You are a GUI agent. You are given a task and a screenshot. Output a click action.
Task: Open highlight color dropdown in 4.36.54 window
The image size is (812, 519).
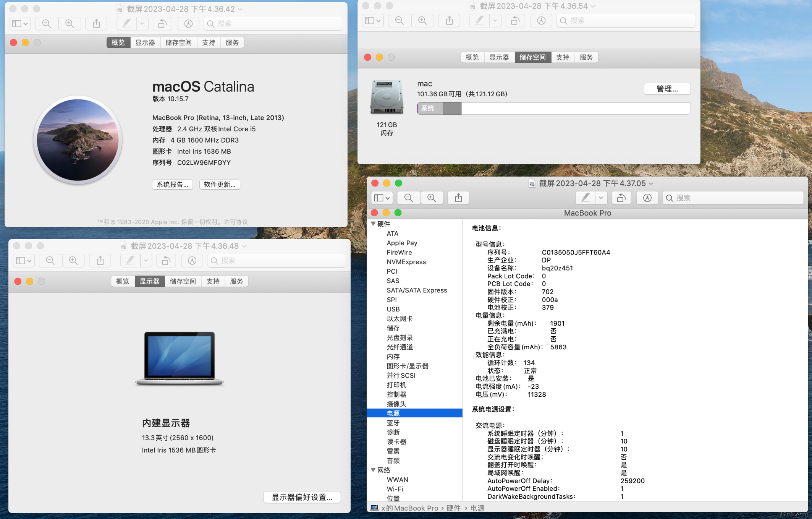(495, 21)
